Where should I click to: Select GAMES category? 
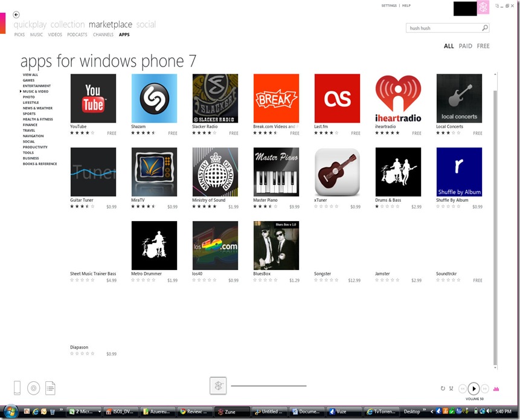click(x=28, y=80)
